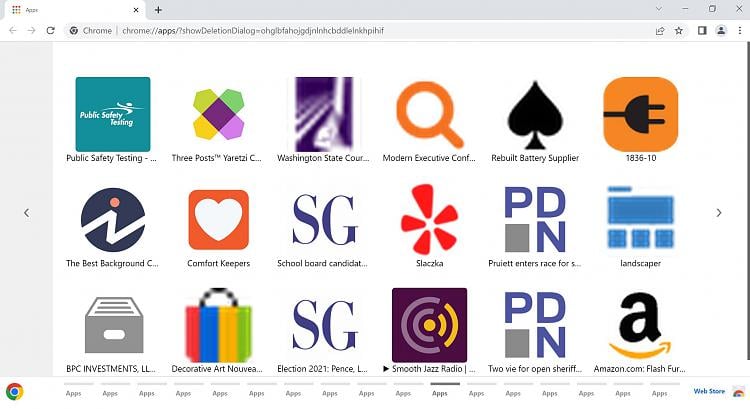Go to the next apps page arrow
The image size is (750, 409).
click(718, 213)
